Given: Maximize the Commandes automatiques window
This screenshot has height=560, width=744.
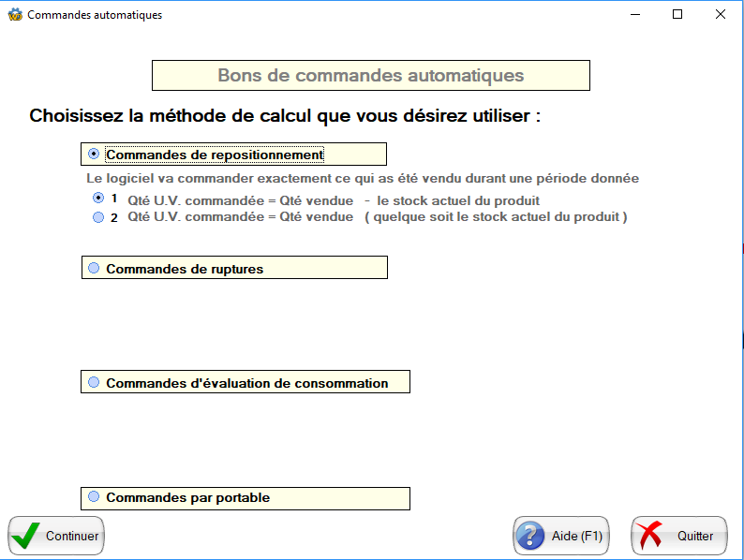Looking at the screenshot, I should pyautogui.click(x=677, y=15).
